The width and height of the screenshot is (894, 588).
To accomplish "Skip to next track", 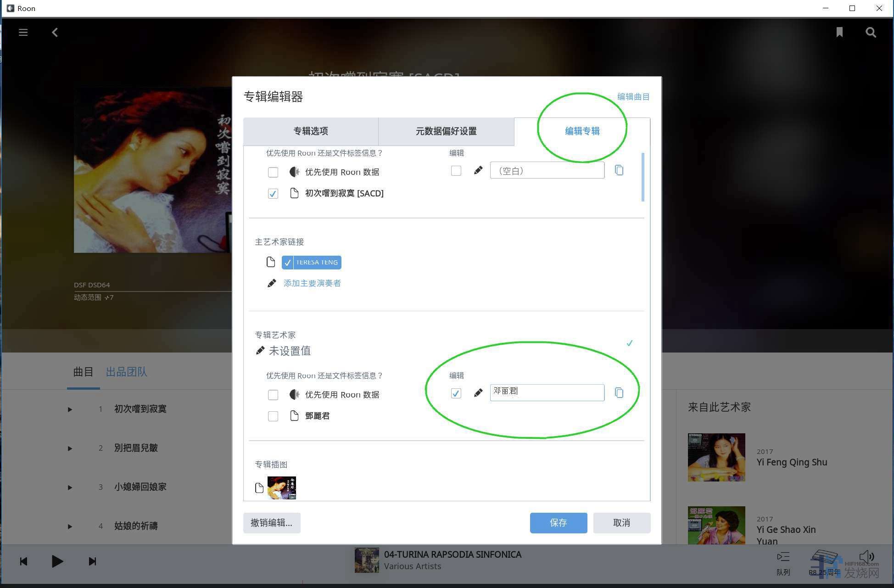I will click(x=92, y=561).
